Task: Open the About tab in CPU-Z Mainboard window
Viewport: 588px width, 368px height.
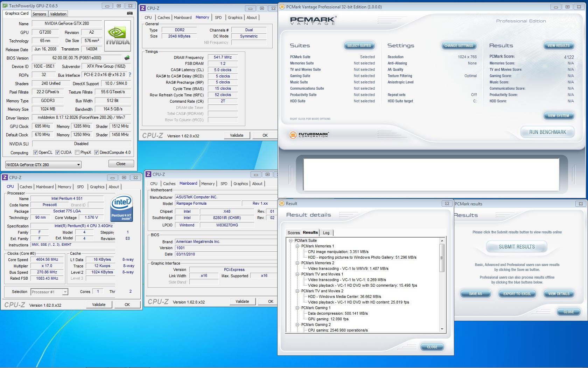Action: pyautogui.click(x=257, y=184)
